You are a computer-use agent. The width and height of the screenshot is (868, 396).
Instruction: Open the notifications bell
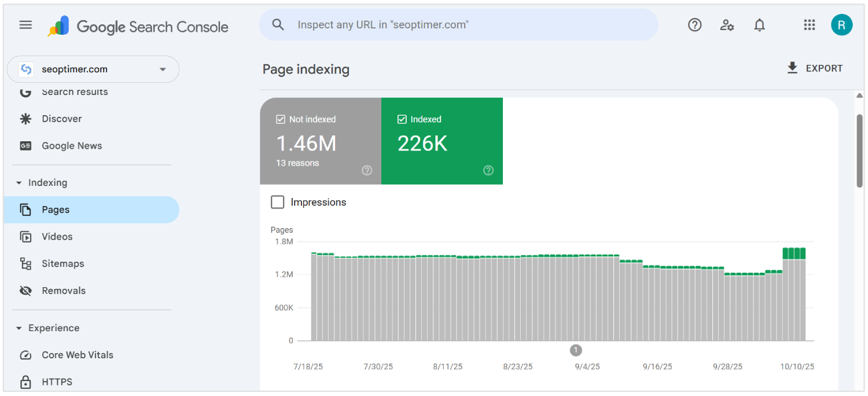coord(759,25)
